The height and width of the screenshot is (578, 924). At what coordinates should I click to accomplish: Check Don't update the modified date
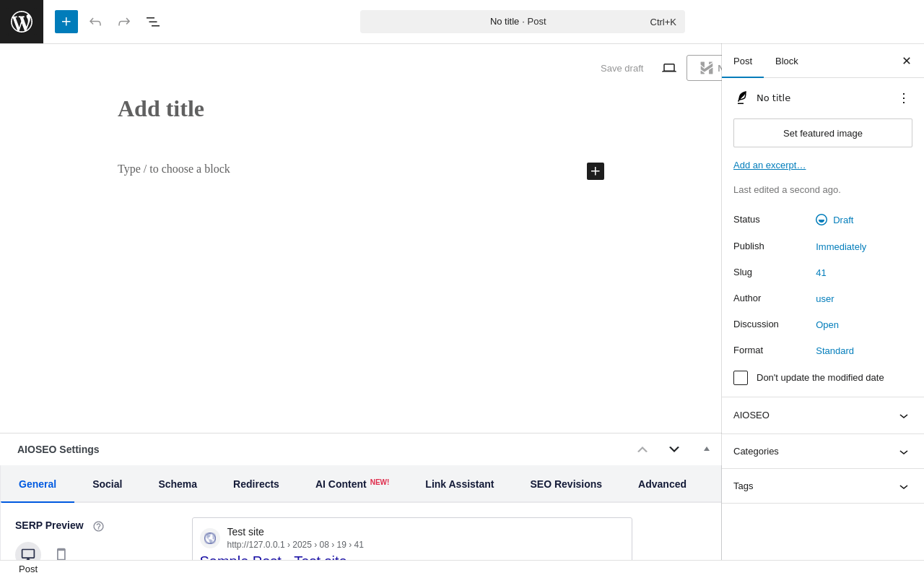coord(741,378)
